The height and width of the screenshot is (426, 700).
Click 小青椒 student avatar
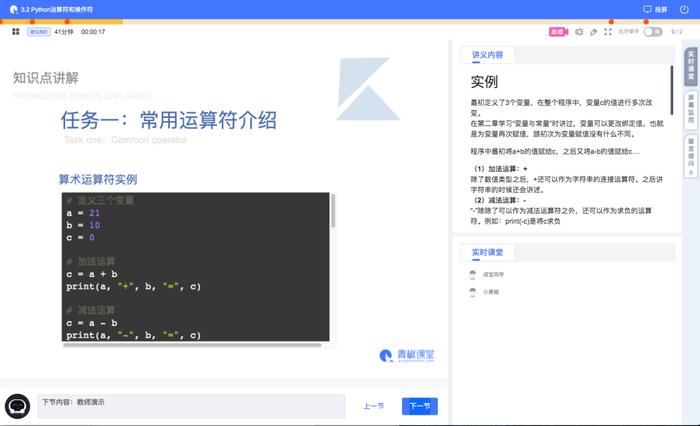coord(473,292)
